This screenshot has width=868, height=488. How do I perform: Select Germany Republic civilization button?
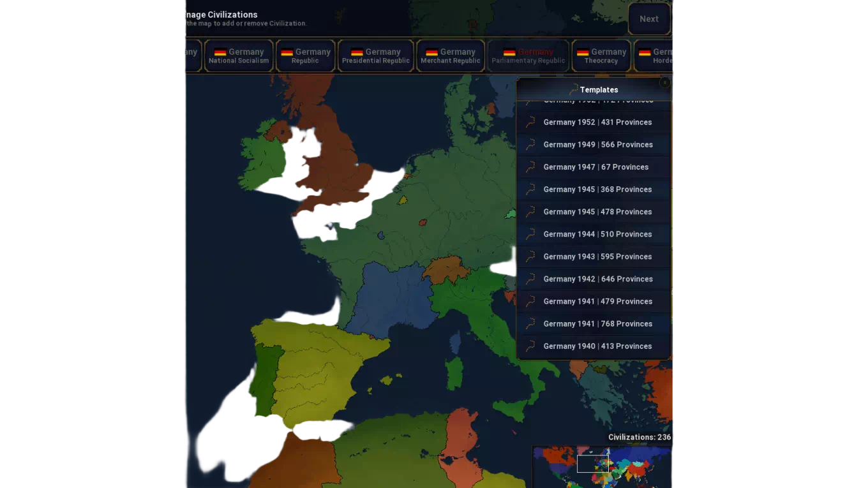click(x=305, y=55)
